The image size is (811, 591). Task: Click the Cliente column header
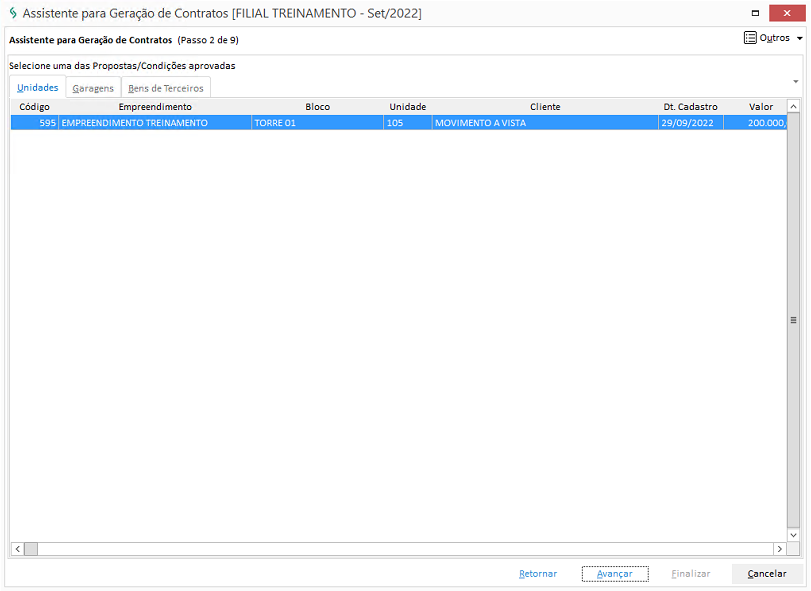coord(545,107)
